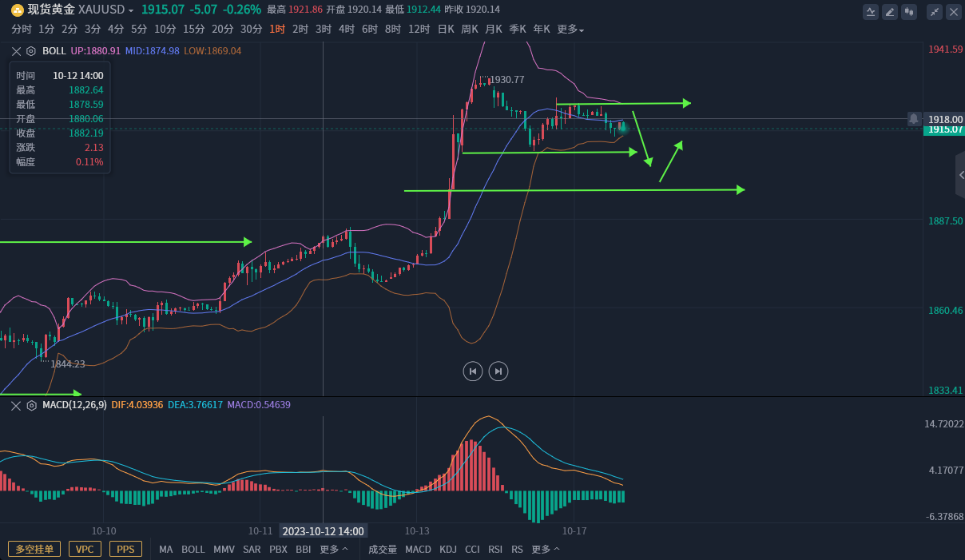Switch to the 5分 timeframe
Image resolution: width=965 pixels, height=560 pixels.
pos(139,29)
